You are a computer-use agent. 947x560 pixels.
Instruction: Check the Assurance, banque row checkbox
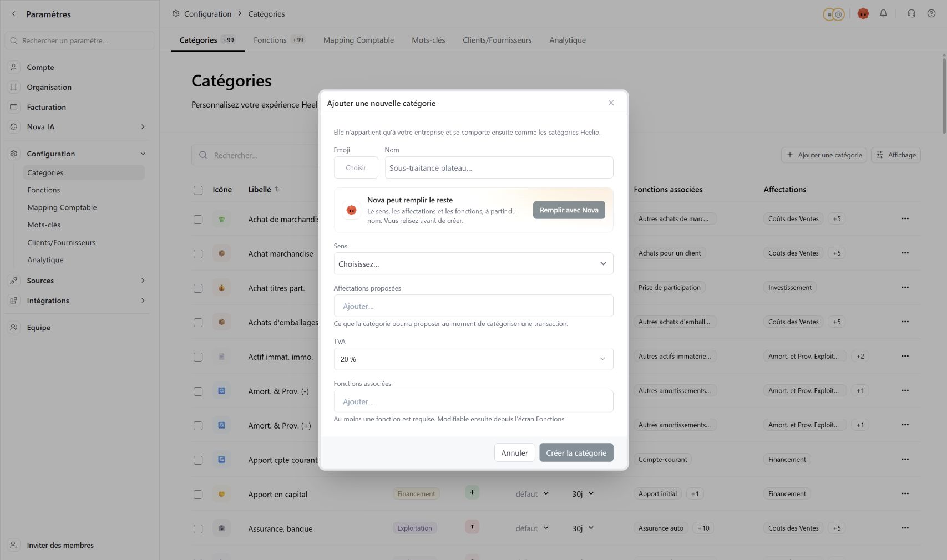(198, 529)
